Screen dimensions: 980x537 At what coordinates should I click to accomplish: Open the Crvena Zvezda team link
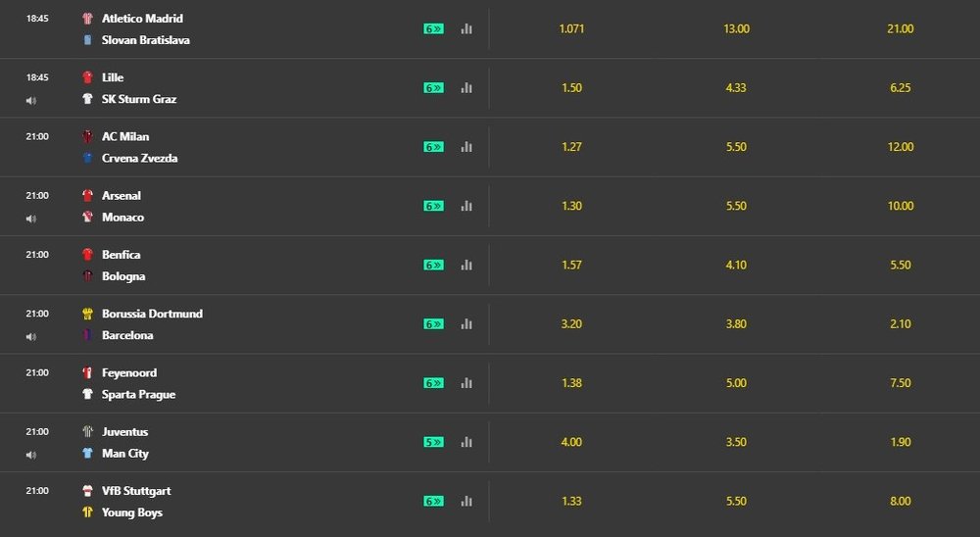pos(139,158)
